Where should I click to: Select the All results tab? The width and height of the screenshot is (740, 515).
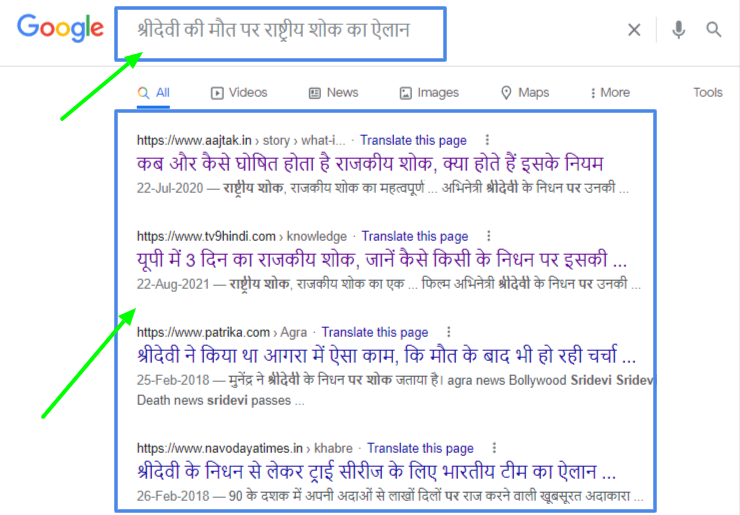click(154, 93)
